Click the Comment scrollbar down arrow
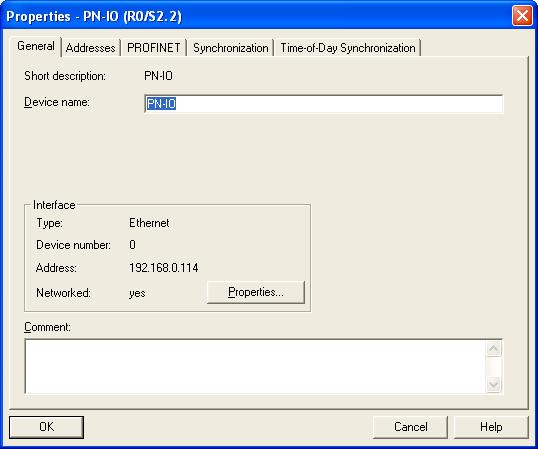Image resolution: width=538 pixels, height=449 pixels. pos(493,384)
